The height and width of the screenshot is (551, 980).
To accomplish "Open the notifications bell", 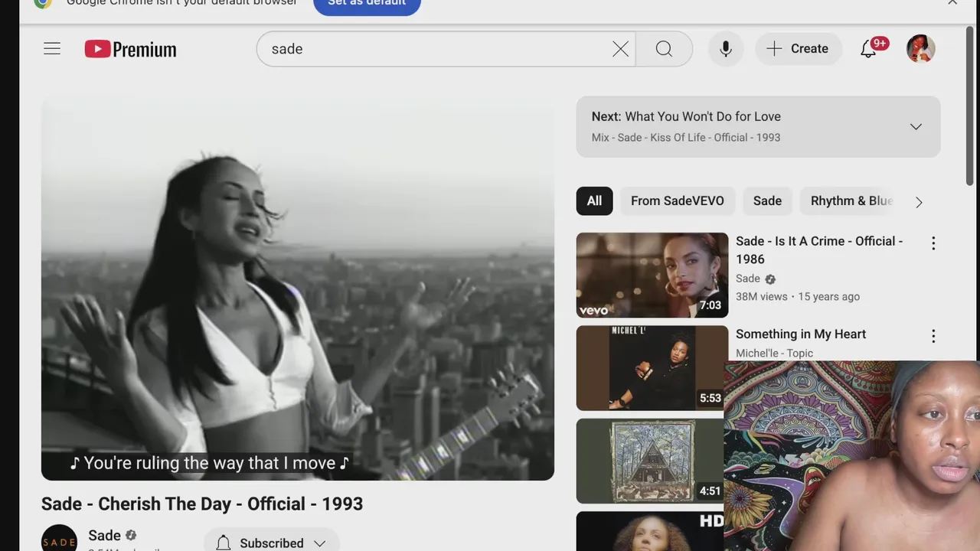I will [868, 49].
